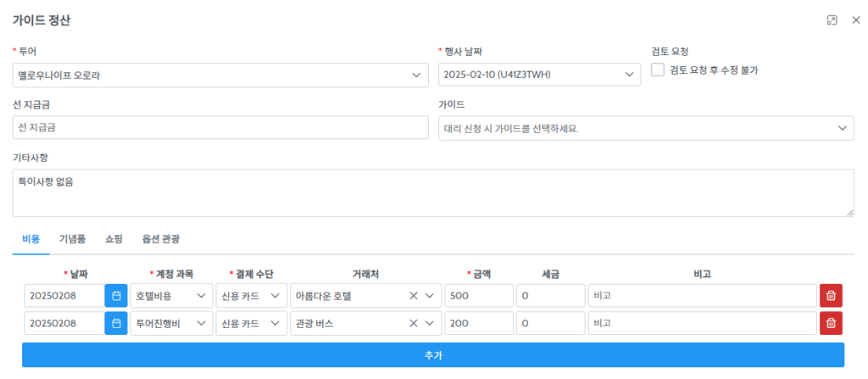This screenshot has height=379, width=868.
Task: Focus the 선 지급금 input field
Action: click(220, 128)
